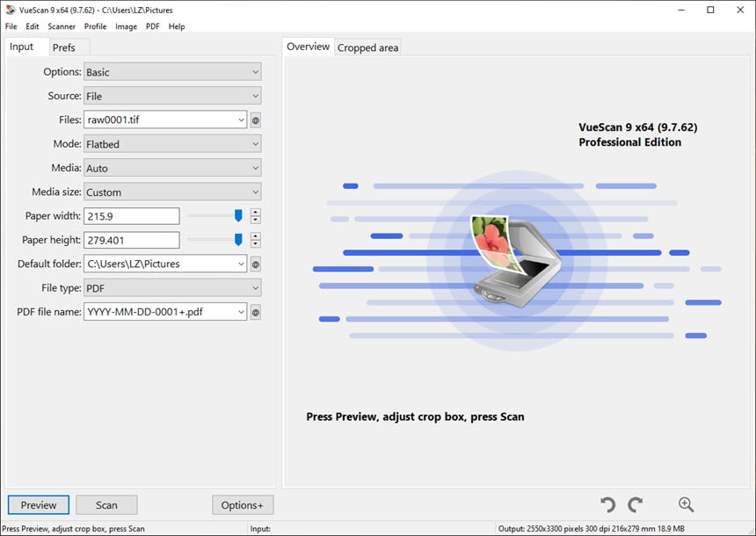This screenshot has width=756, height=536.
Task: Select the Overview tab
Action: [308, 47]
